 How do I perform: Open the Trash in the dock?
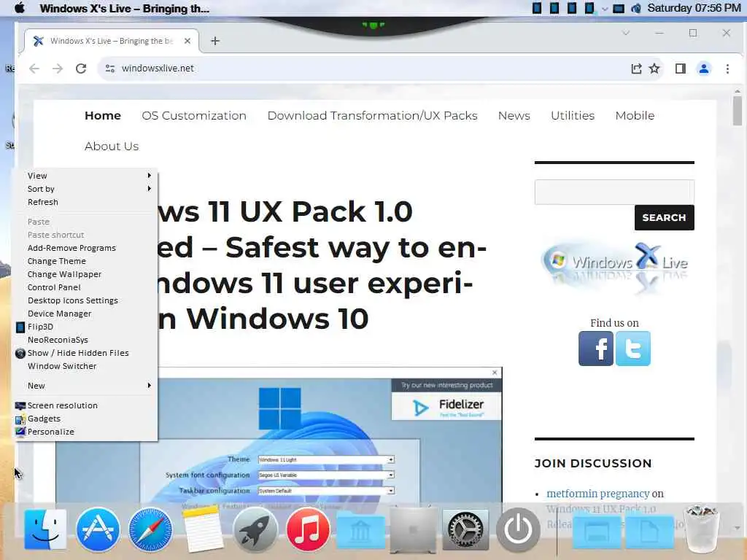701,529
